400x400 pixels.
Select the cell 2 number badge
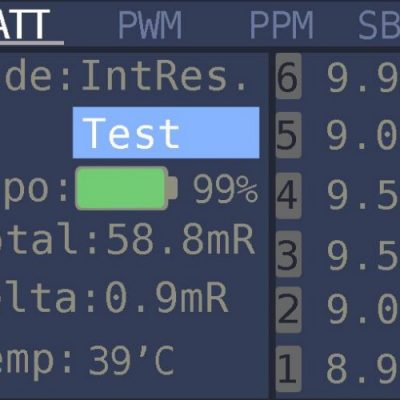coord(288,310)
